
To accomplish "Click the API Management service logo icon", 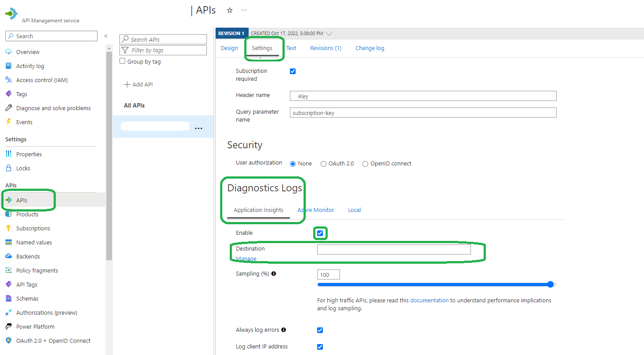I will click(x=11, y=14).
